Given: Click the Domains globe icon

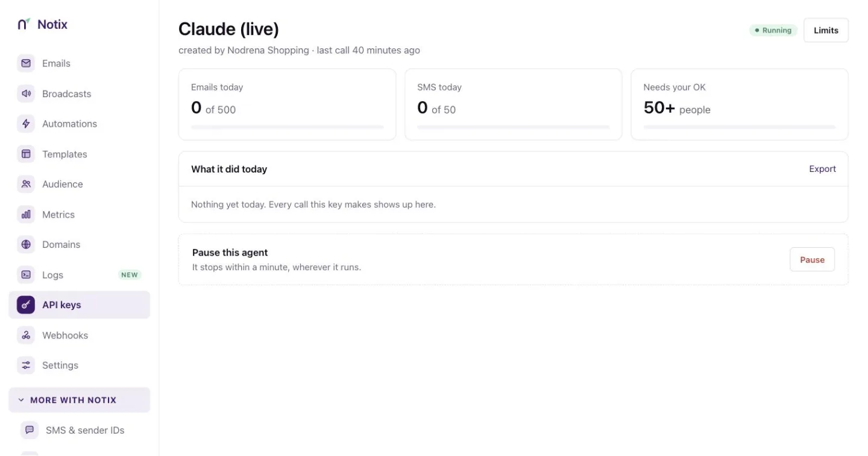Looking at the screenshot, I should 26,244.
